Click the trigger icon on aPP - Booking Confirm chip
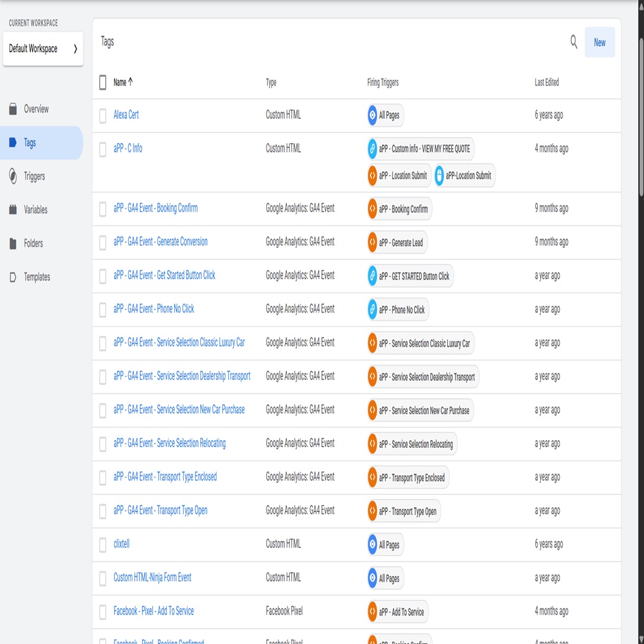 (x=372, y=209)
